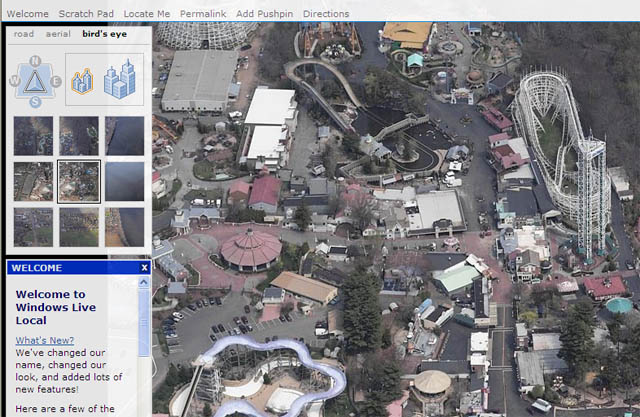Choose the small buildings zoom-out icon
Screen dimensions: 640x417
[82, 81]
